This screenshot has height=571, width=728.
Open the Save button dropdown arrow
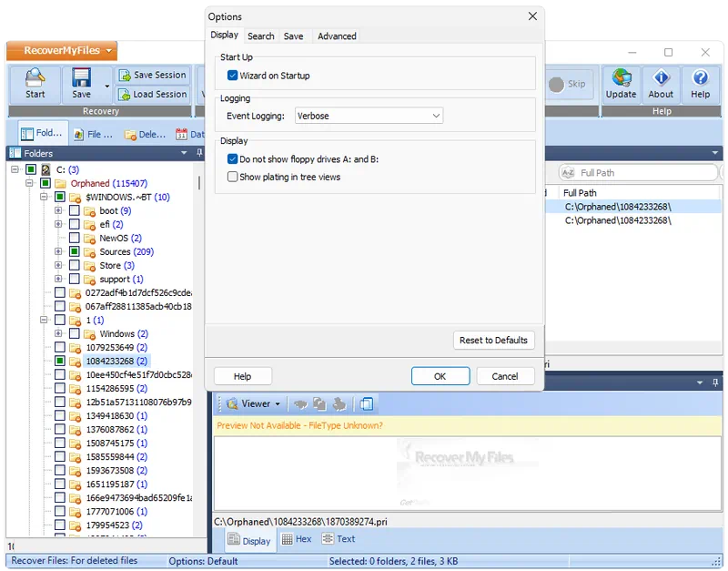pos(106,86)
